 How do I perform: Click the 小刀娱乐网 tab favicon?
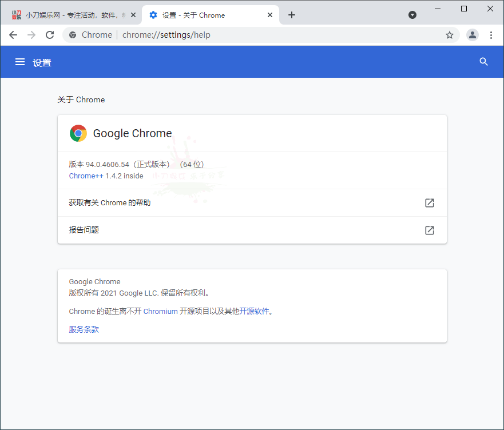[17, 15]
